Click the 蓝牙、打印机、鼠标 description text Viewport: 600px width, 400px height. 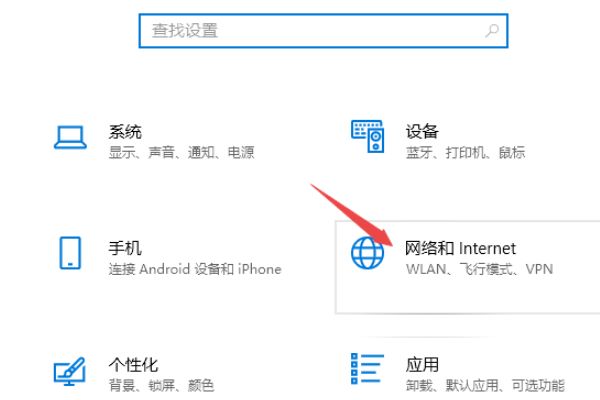[465, 153]
